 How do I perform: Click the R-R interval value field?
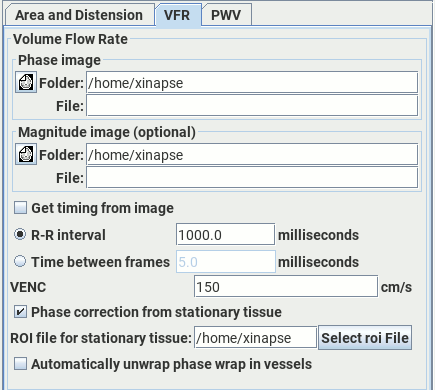225,235
